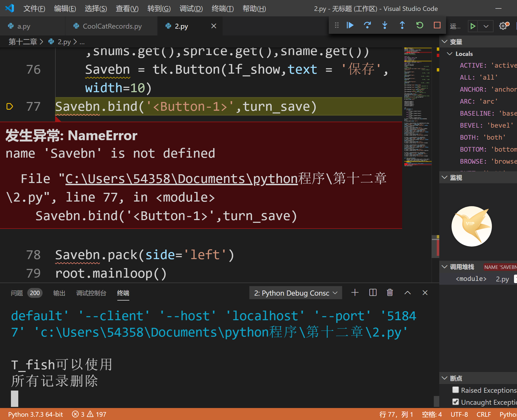The width and height of the screenshot is (517, 420).
Task: Uncheck the Uncaught Exceptions breakpoint
Action: (x=456, y=402)
